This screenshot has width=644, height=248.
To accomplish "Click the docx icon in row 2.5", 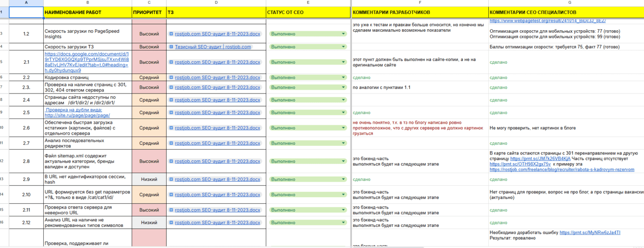I will click(x=171, y=113).
